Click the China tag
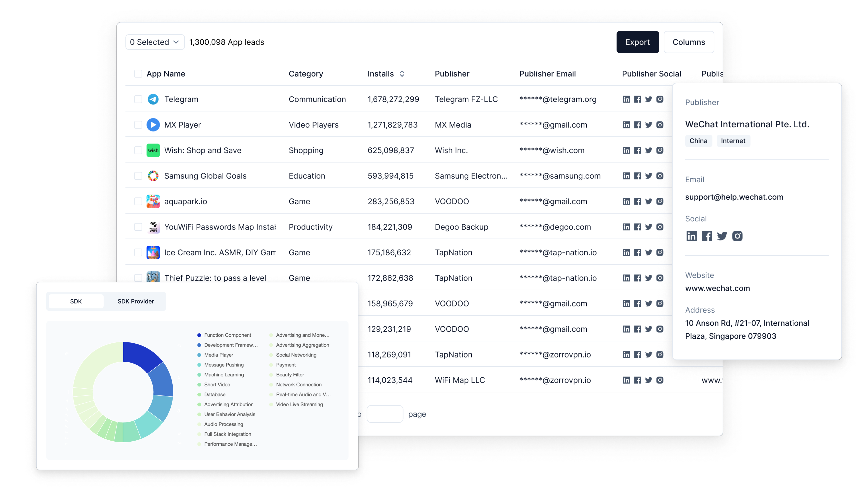 click(x=698, y=141)
